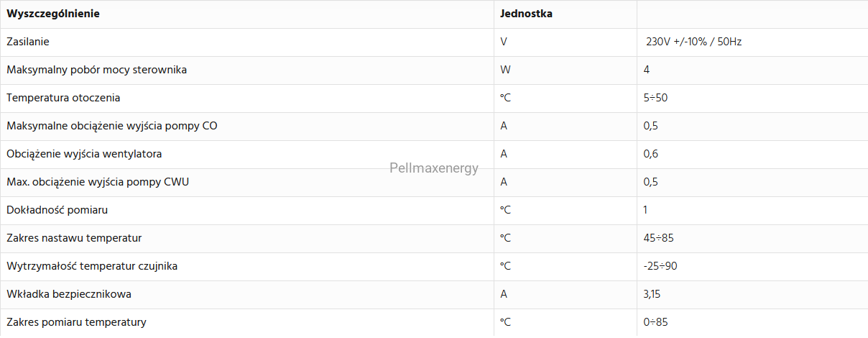This screenshot has height=338, width=868.
Task: Click the Jednostka column header
Action: 526,14
